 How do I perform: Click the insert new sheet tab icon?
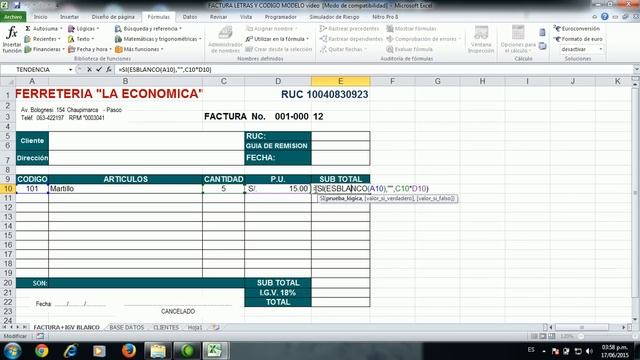click(x=216, y=327)
